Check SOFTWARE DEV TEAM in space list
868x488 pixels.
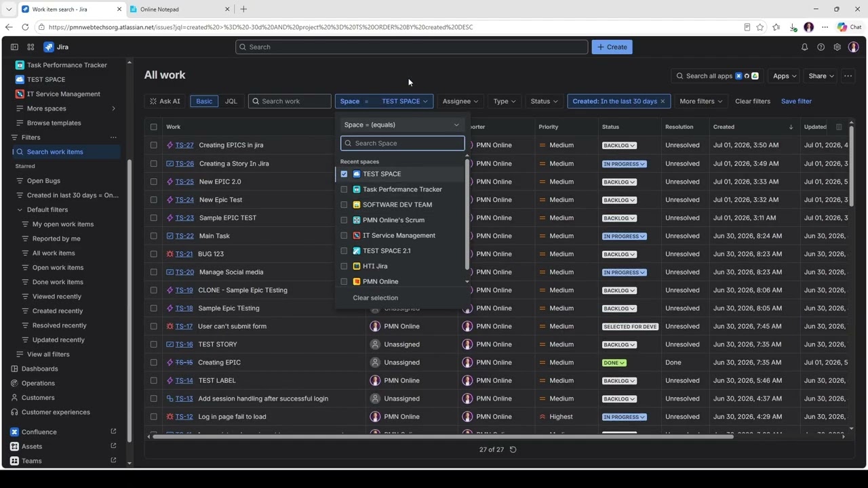(344, 205)
